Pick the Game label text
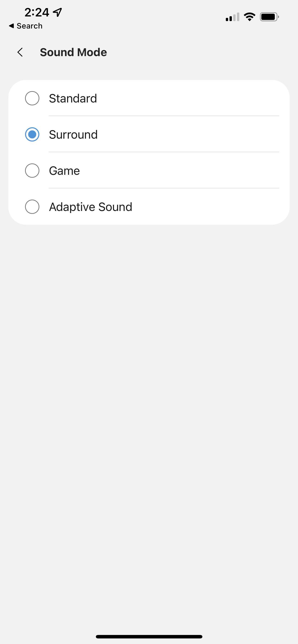The image size is (298, 644). tap(64, 171)
